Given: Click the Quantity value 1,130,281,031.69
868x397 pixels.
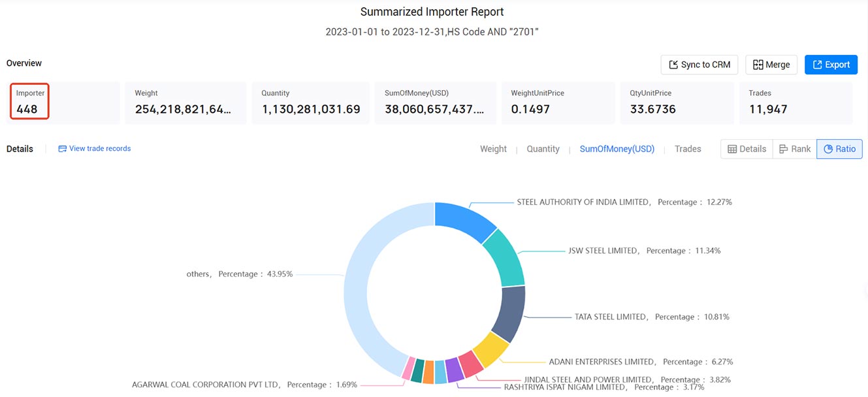Looking at the screenshot, I should (x=311, y=110).
